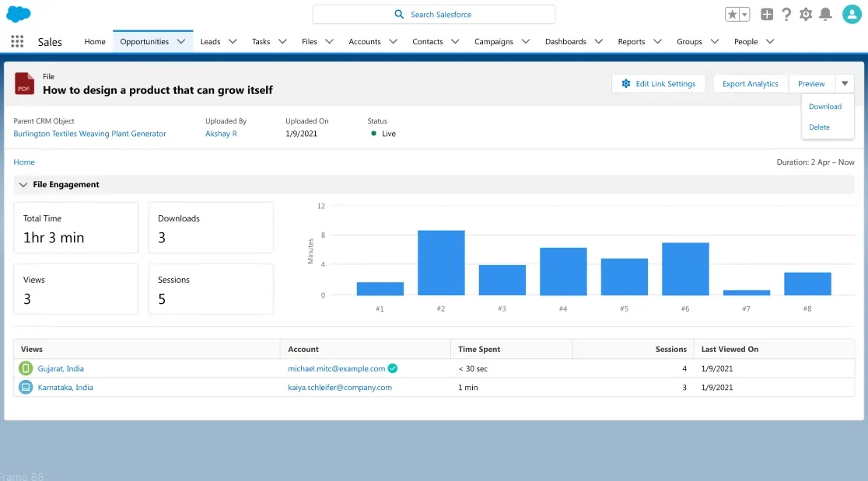Open notifications via the bell icon
The height and width of the screenshot is (481, 868).
[x=827, y=13]
